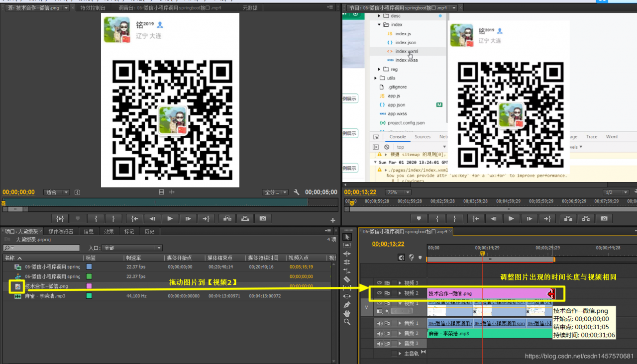Switch to 元数据 tab
Image resolution: width=637 pixels, height=364 pixels.
250,7
